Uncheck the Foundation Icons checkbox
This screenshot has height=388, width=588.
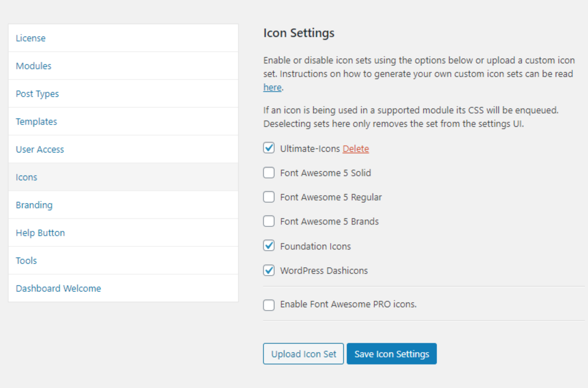[269, 246]
